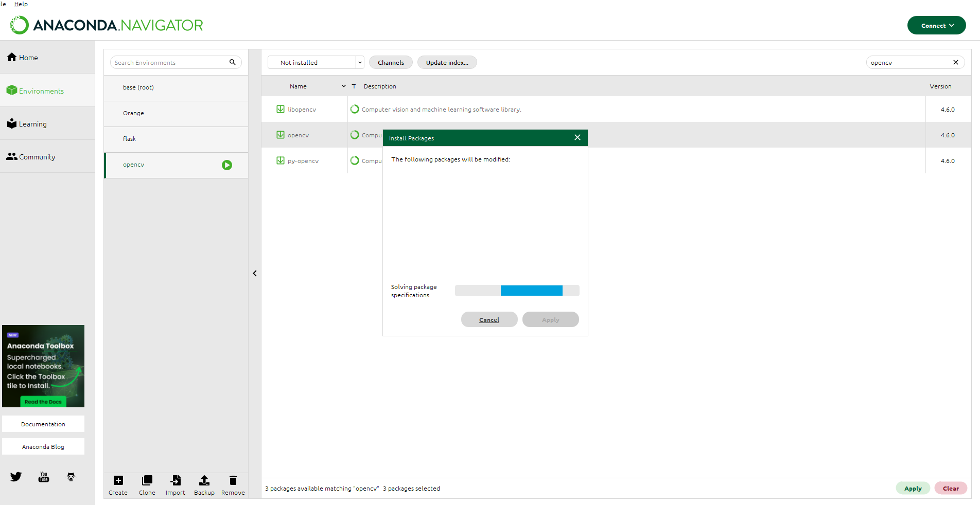Backup the environment
The height and width of the screenshot is (505, 980).
tap(204, 485)
